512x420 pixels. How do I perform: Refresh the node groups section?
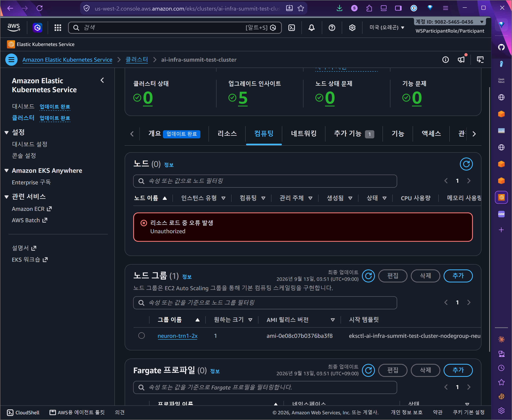[x=368, y=276]
